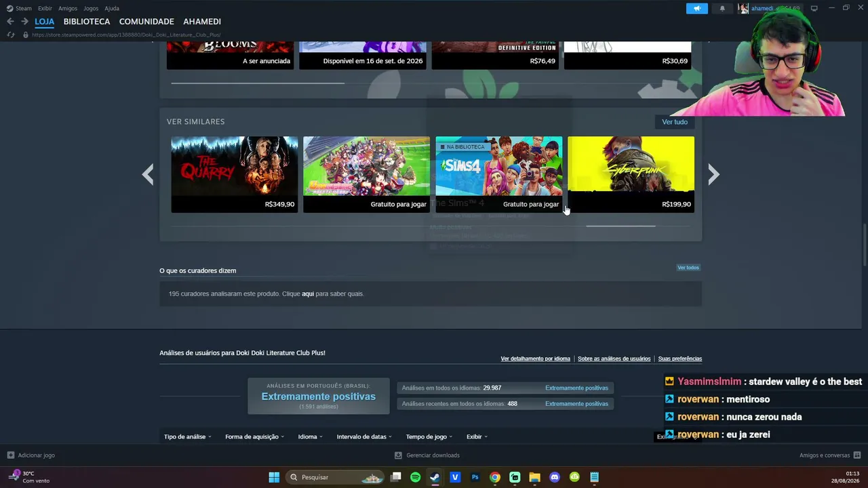Viewport: 868px width, 488px height.
Task: Open Amigos e conversas
Action: coord(830,455)
